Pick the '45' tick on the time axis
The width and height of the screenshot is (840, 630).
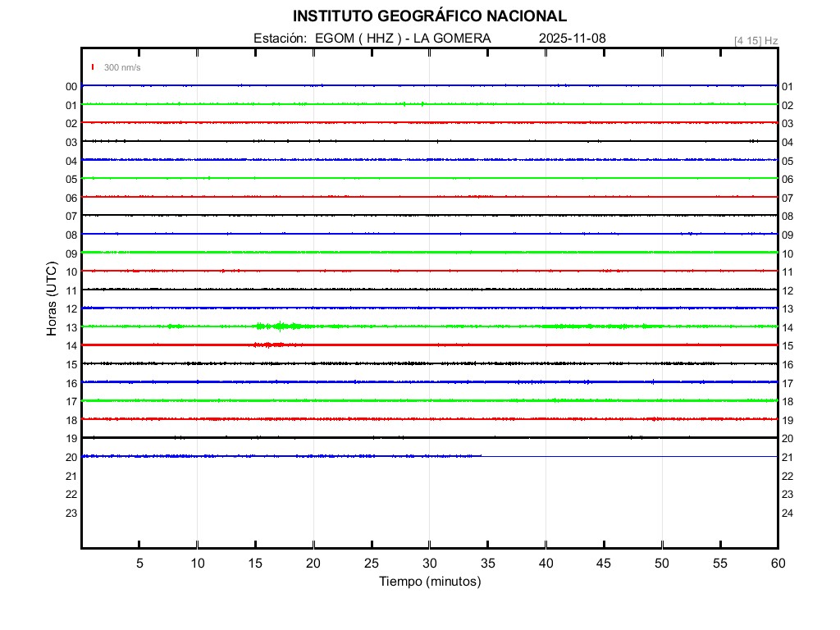point(604,563)
